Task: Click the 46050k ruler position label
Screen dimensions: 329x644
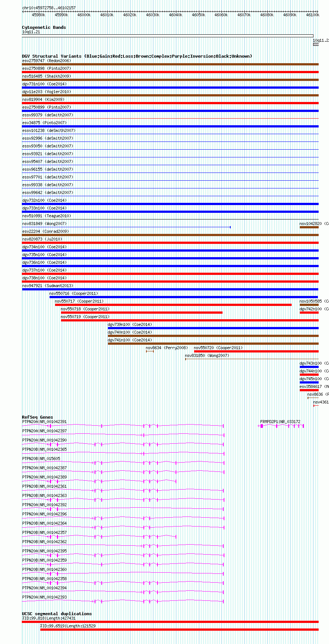Action: (x=199, y=15)
